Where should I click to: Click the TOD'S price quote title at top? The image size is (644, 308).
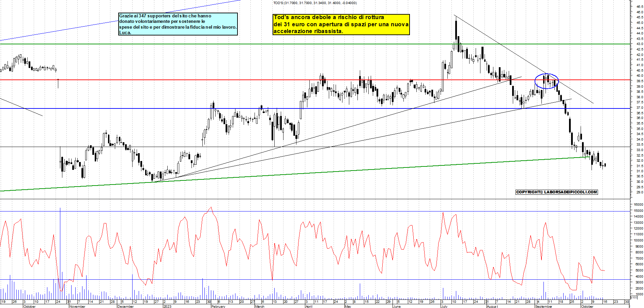point(315,3)
